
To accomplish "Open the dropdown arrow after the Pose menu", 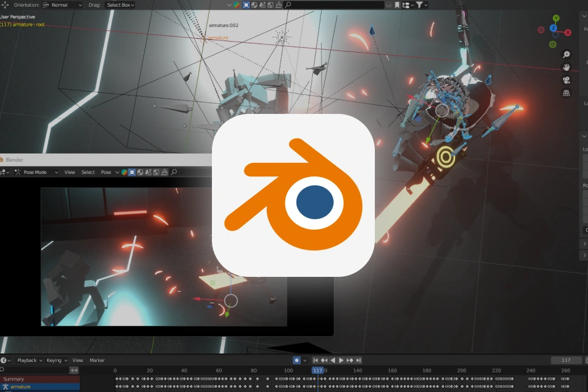I will 117,172.
